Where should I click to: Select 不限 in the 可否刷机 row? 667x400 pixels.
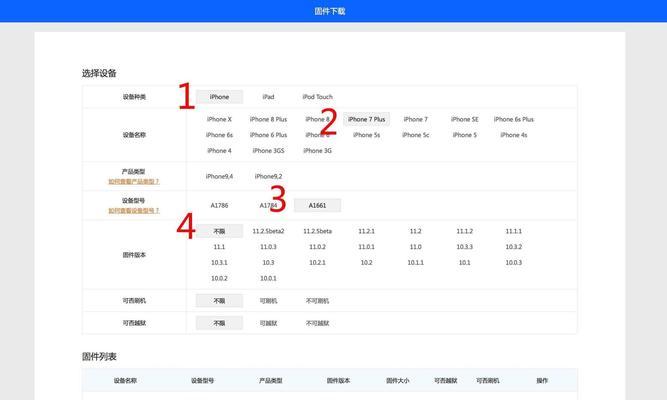219,301
